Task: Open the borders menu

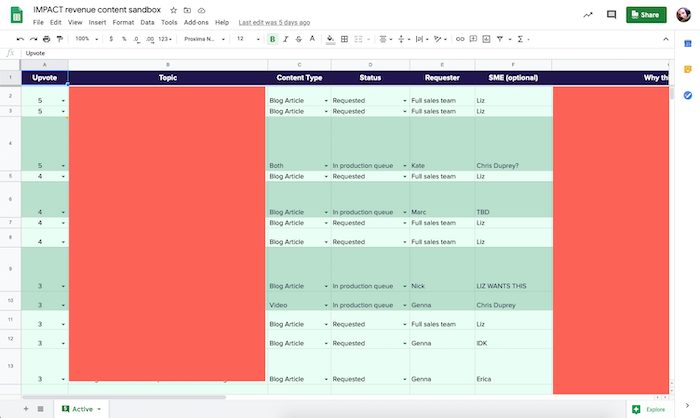Action: pos(344,39)
